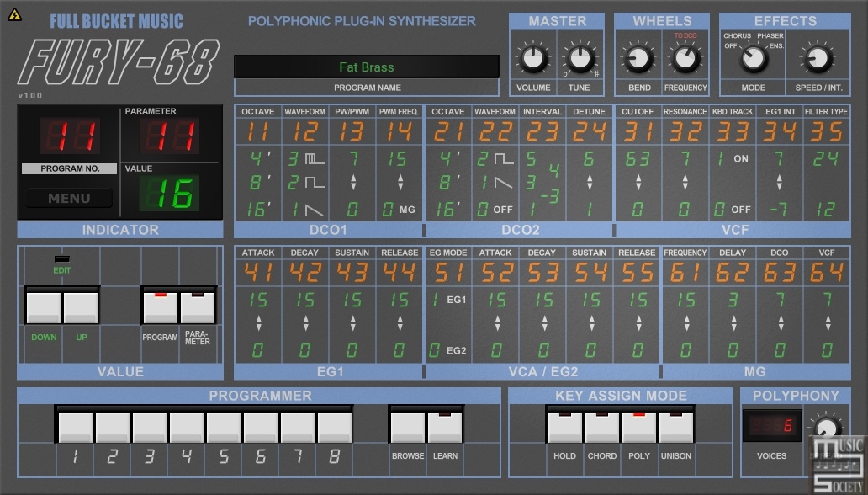Image resolution: width=868 pixels, height=495 pixels.
Task: Click the polyphony Voices knob
Action: click(826, 428)
